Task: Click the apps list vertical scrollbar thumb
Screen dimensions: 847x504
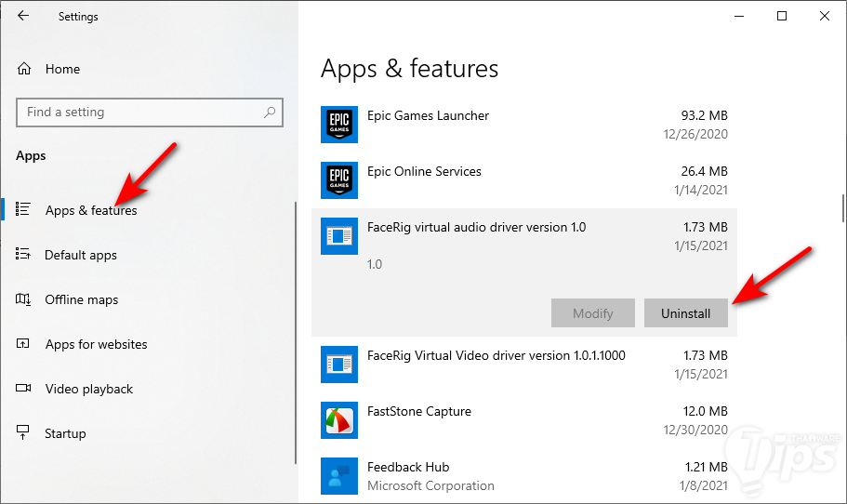Action: point(842,208)
